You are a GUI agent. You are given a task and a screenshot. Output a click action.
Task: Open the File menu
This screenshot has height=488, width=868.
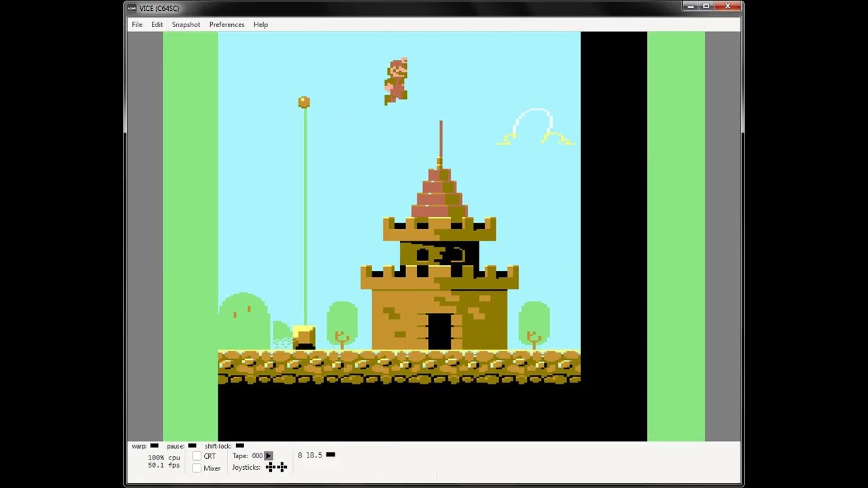tap(137, 24)
